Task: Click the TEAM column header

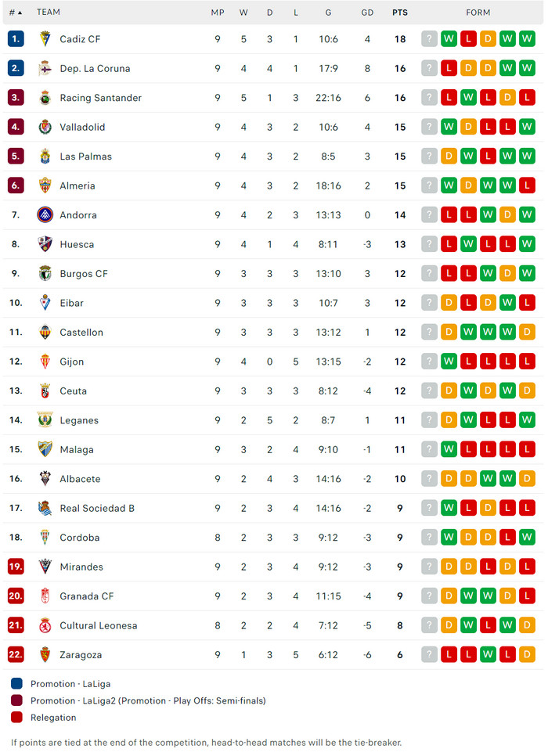Action: [48, 13]
